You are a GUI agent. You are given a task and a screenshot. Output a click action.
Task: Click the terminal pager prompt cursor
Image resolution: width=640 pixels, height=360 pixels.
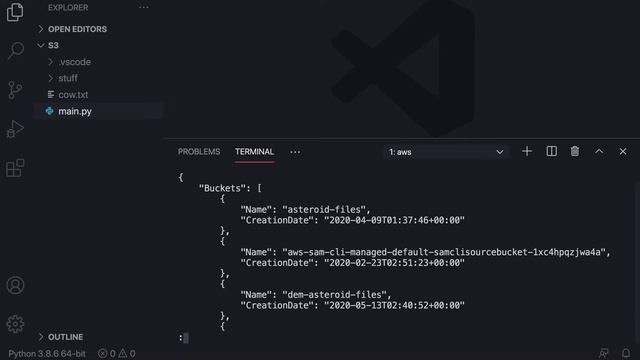coord(186,338)
